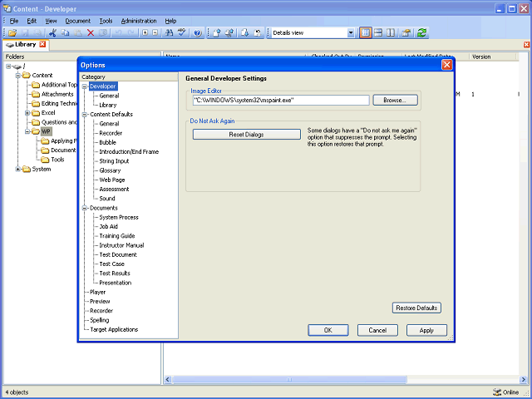Click the Cancel Check Out icon
Image resolution: width=532 pixels, height=399 pixels.
tap(258, 33)
